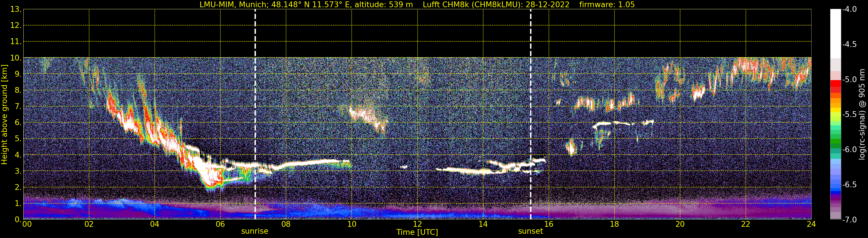Click the '13.' height axis tick label
The width and height of the screenshot is (868, 238).
16,10
